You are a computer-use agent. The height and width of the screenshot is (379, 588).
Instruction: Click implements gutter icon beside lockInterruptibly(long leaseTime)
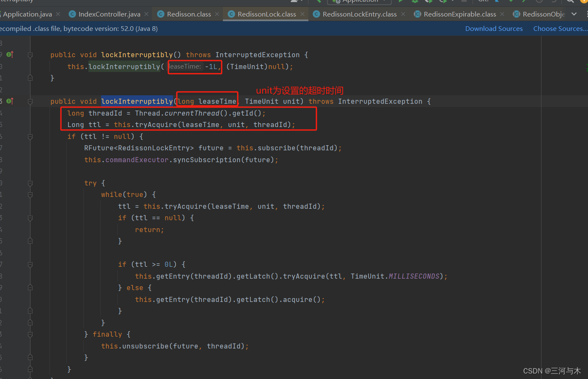[x=10, y=101]
